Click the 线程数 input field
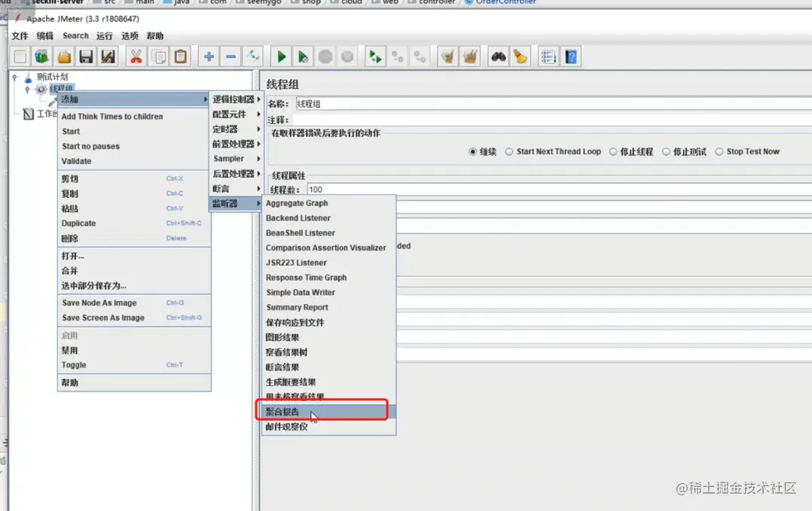812x511 pixels. pos(559,190)
